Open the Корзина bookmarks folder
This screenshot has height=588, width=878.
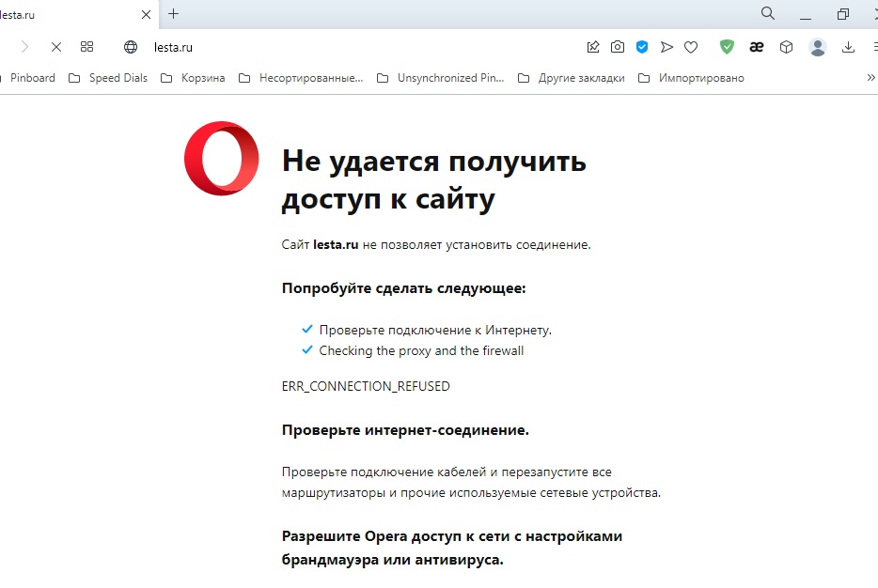(193, 78)
